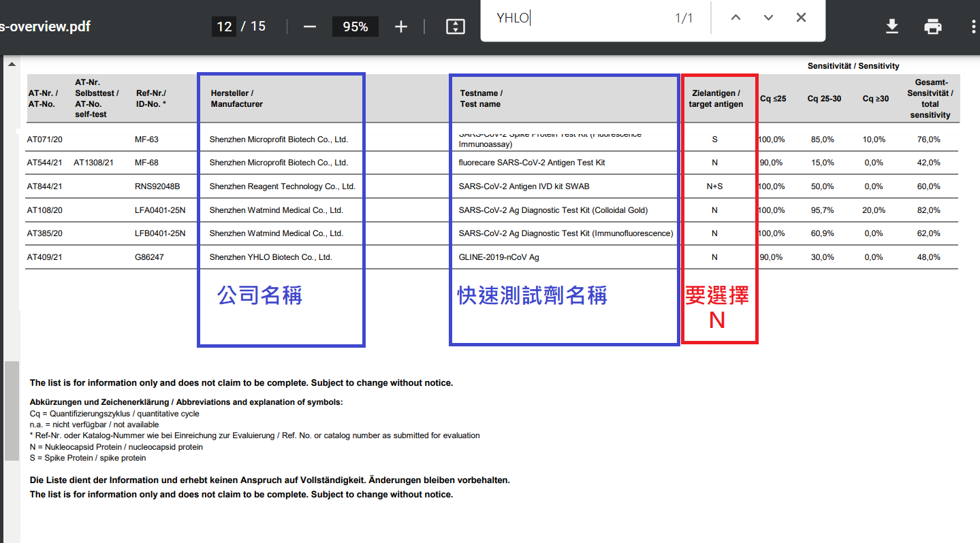Select 'Shenzhen YHLO Biotech Co., Ltd.' cell
This screenshot has width=980, height=543.
(270, 257)
